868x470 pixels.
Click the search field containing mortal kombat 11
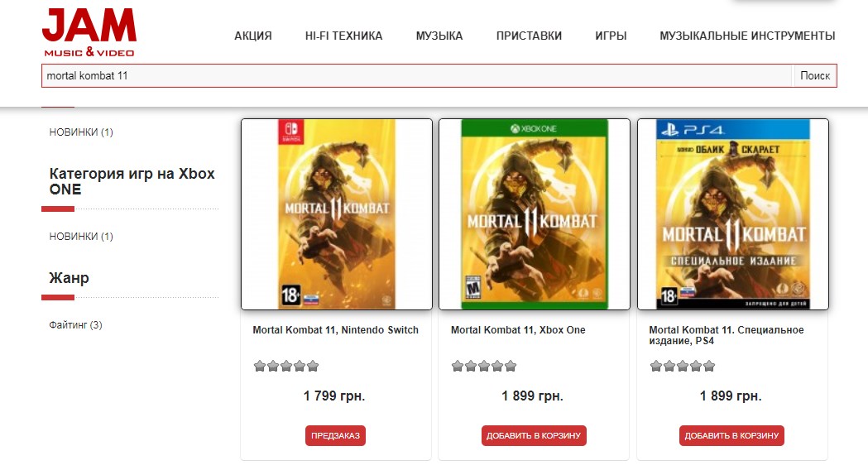(417, 75)
